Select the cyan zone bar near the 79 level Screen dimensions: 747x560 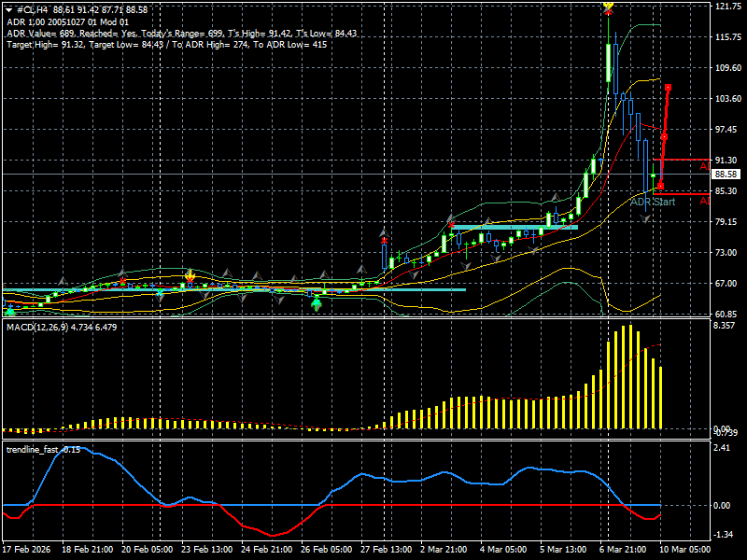pos(515,227)
